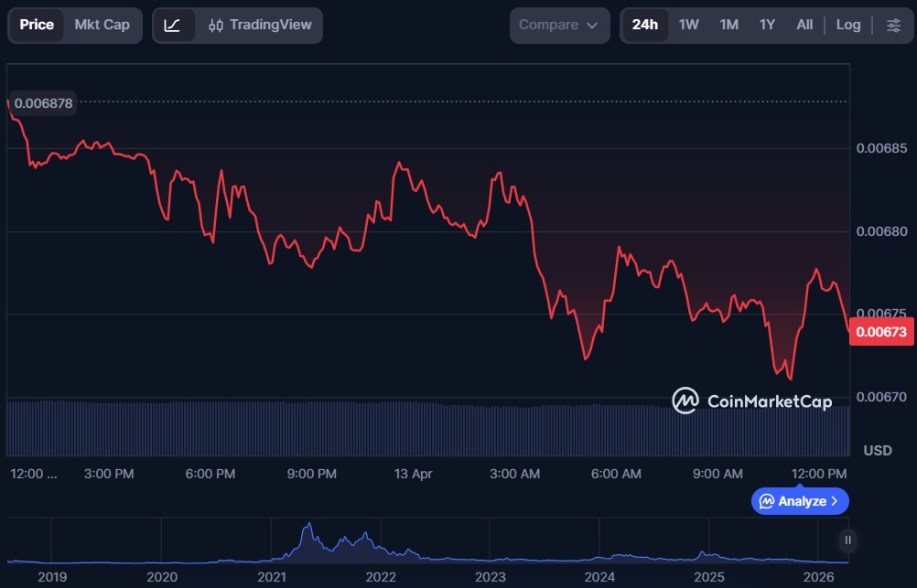
Task: Select the 24h time range
Action: [x=644, y=25]
